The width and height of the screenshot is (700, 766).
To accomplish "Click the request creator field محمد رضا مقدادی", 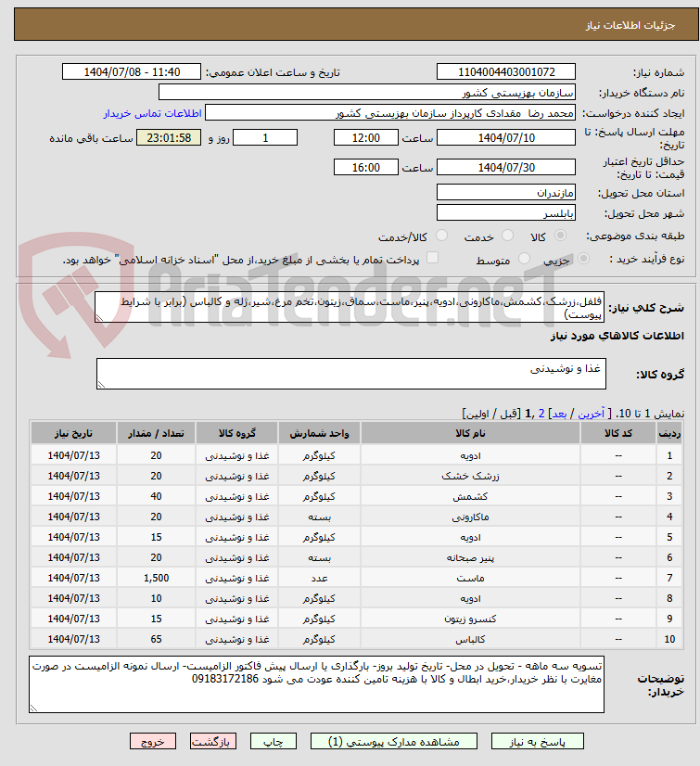I will tap(390, 113).
